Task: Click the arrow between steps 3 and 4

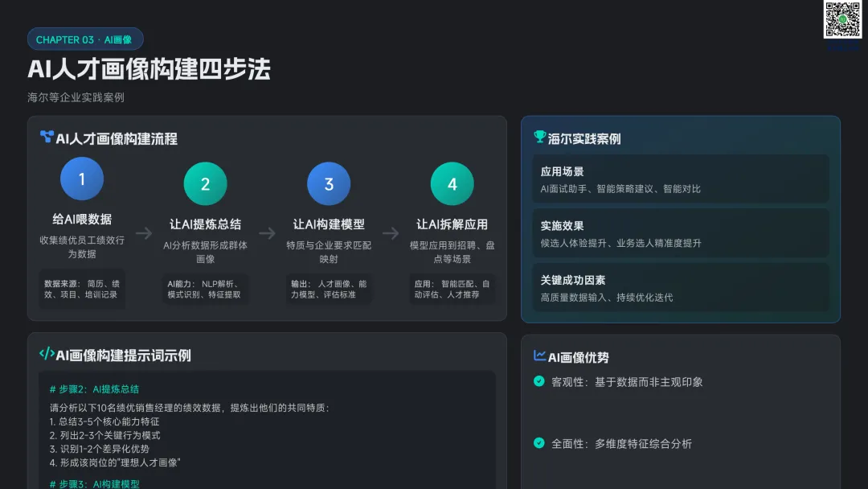Action: (x=391, y=233)
